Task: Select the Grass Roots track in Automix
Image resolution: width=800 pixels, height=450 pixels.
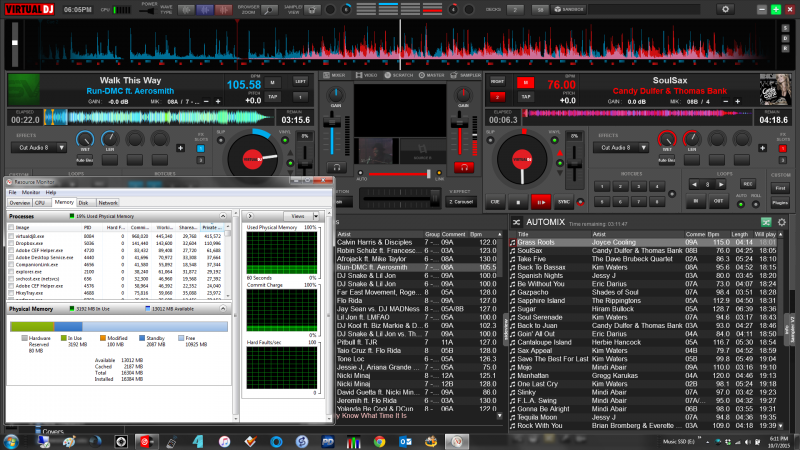Action: tap(643, 242)
